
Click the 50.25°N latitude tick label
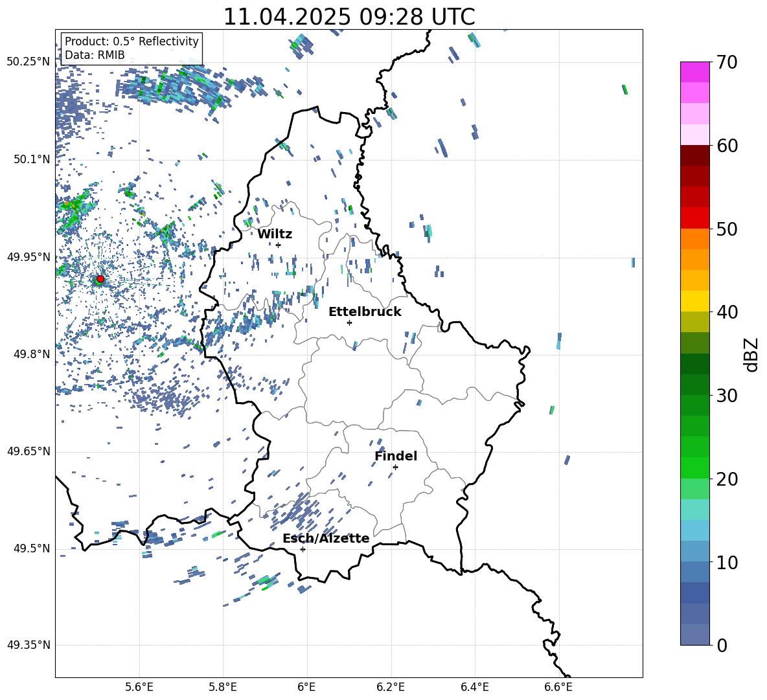pyautogui.click(x=29, y=62)
